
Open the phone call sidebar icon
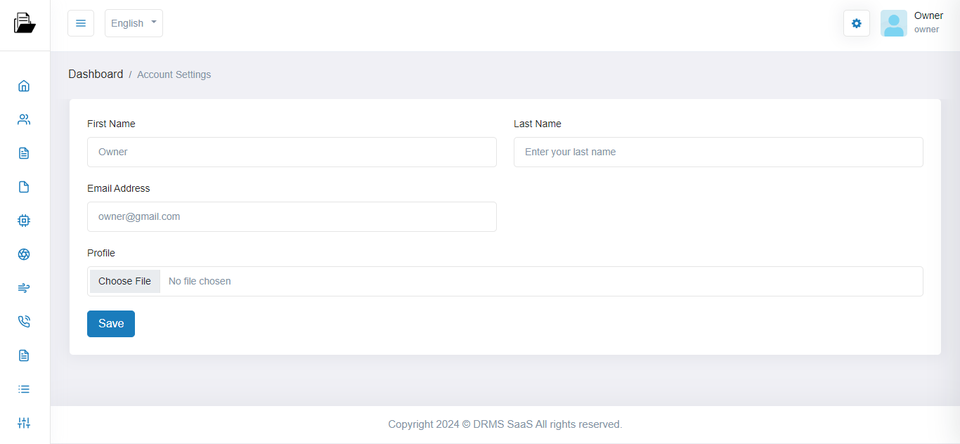pyautogui.click(x=24, y=322)
